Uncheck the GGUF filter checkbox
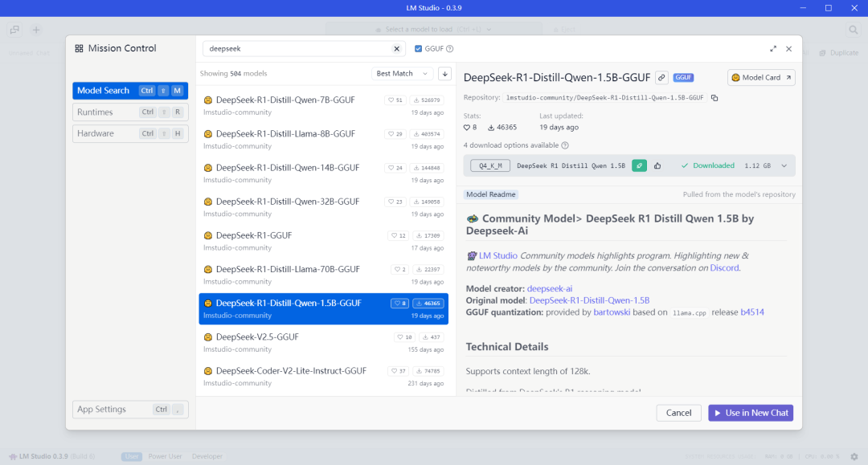 point(418,49)
